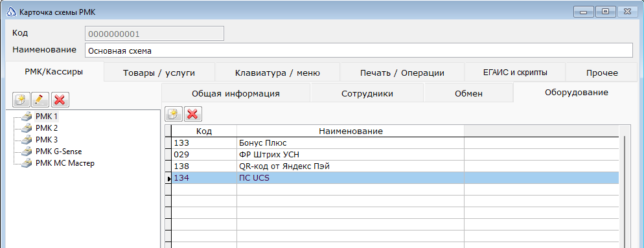Click the application icon in the title bar

pyautogui.click(x=12, y=12)
